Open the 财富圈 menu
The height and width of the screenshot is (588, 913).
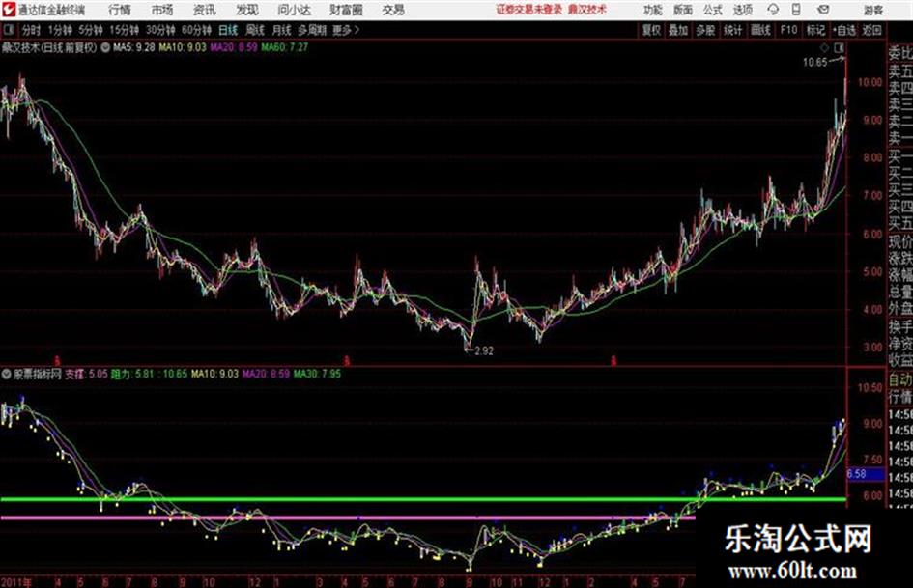tap(346, 10)
